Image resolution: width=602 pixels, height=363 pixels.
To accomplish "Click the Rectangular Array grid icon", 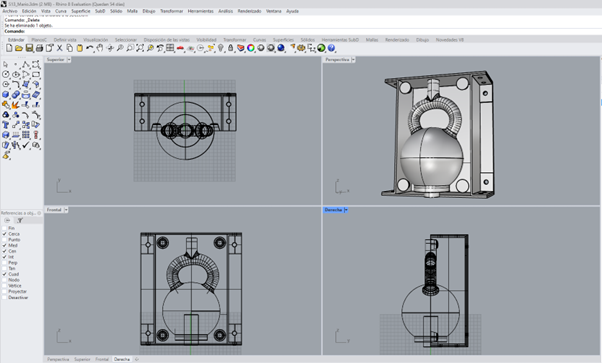I will 26,135.
